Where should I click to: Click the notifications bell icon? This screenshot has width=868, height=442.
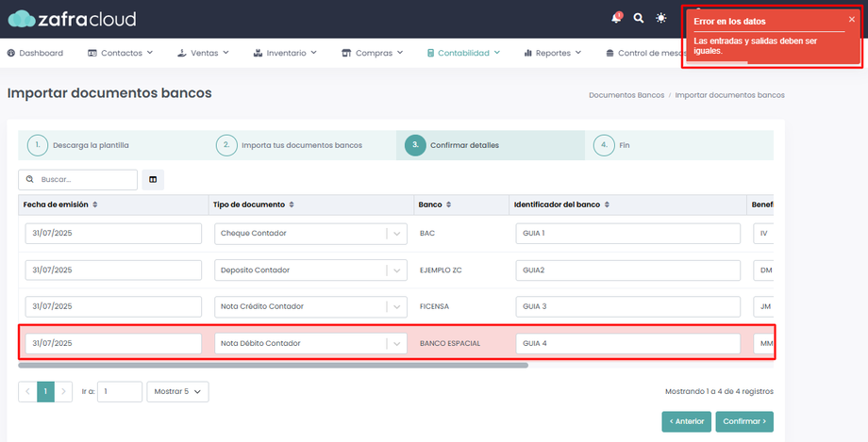coord(616,19)
